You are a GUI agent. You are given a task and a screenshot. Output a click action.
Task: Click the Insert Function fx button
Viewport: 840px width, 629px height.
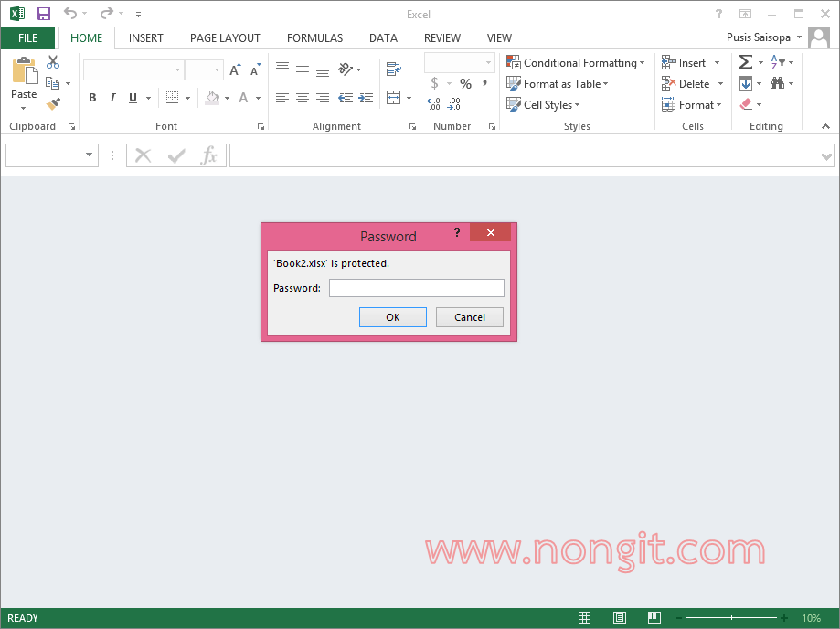coord(208,155)
